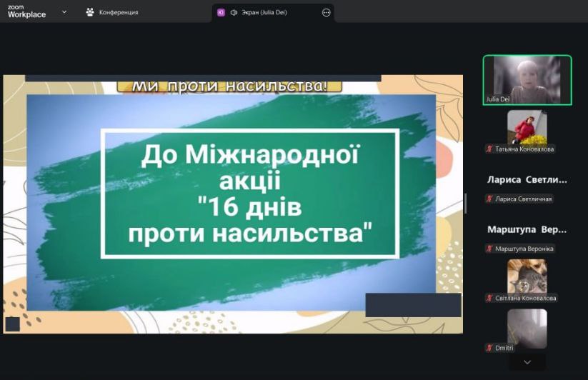Image resolution: width=588 pixels, height=380 pixels.
Task: Select the Julia Dei video tile
Action: coord(527,80)
